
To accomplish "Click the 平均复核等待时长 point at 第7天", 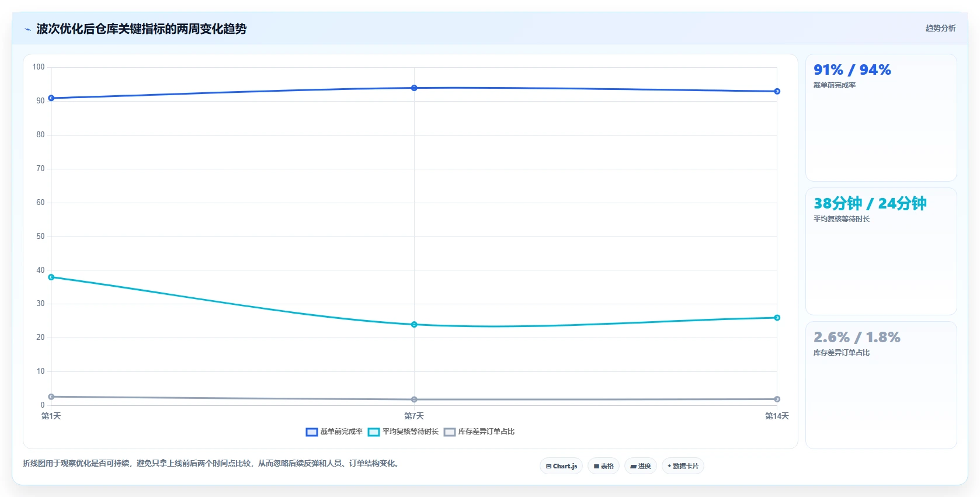I will pos(414,325).
